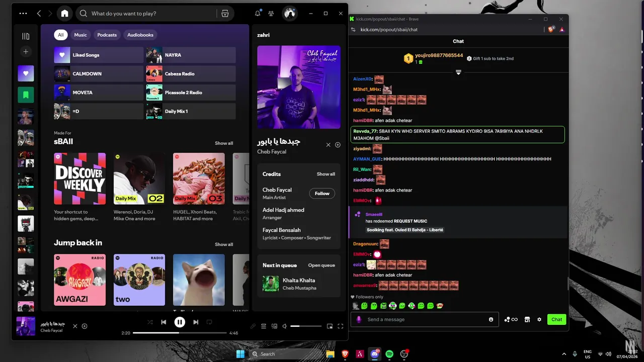This screenshot has width=644, height=362.
Task: Focus the Send a message field
Action: tap(424, 319)
